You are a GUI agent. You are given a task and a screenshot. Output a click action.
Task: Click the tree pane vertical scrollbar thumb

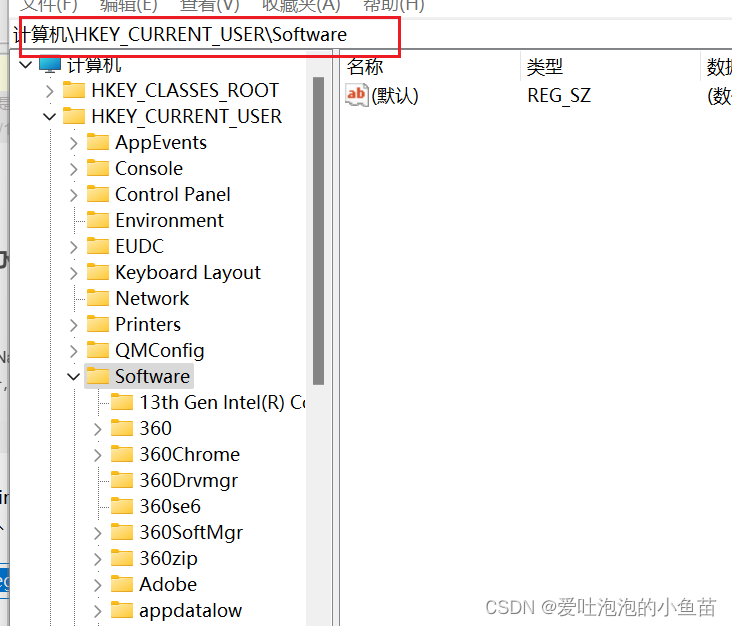tap(319, 231)
